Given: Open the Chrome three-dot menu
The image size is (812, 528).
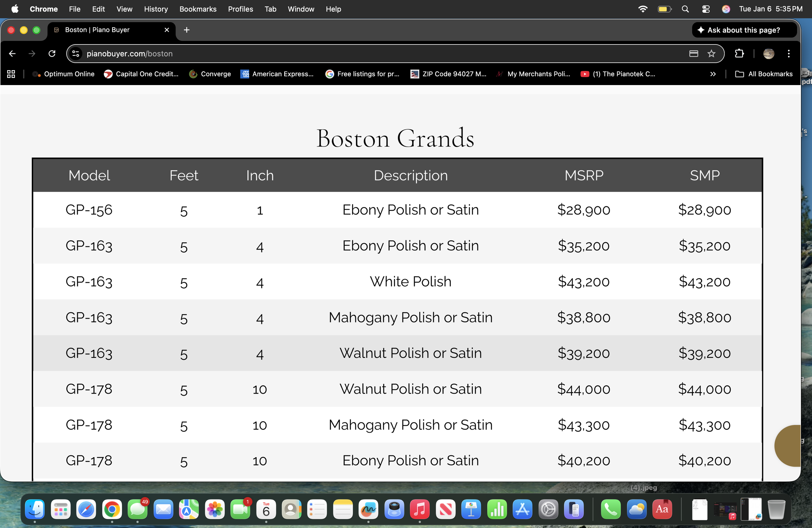Looking at the screenshot, I should tap(789, 54).
